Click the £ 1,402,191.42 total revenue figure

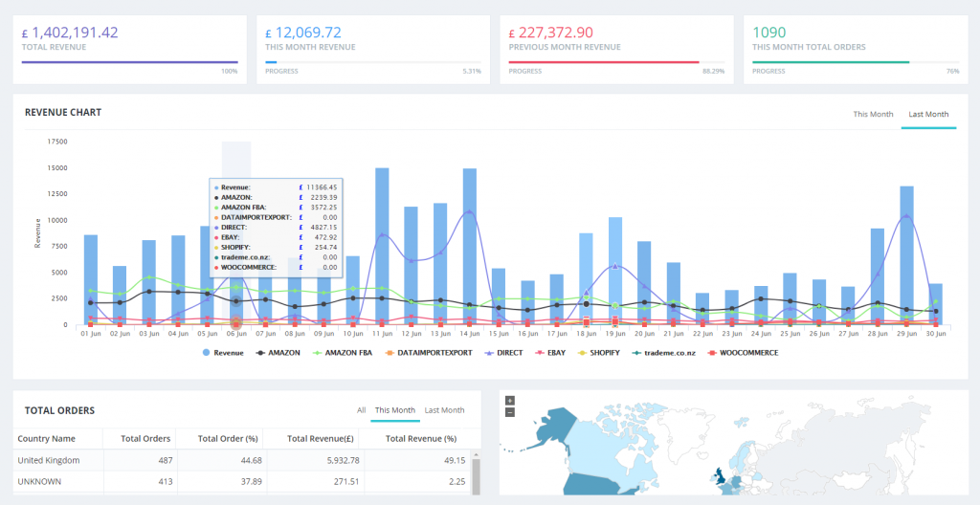point(70,33)
